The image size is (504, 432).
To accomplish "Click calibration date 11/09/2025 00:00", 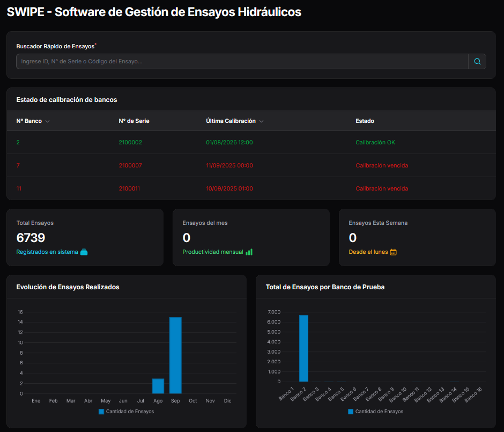I will coord(229,165).
